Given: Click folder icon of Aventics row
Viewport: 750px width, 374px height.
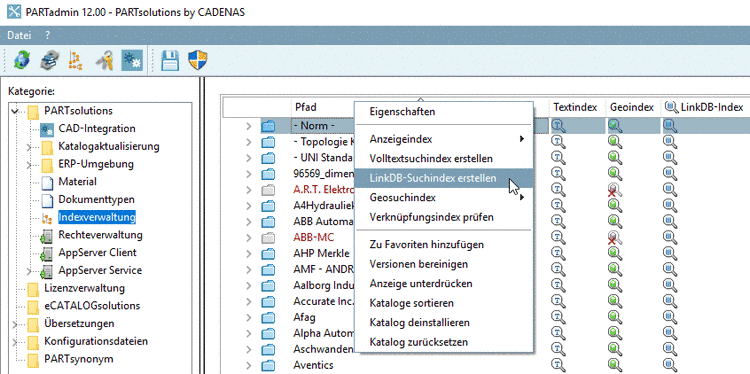Looking at the screenshot, I should point(268,366).
